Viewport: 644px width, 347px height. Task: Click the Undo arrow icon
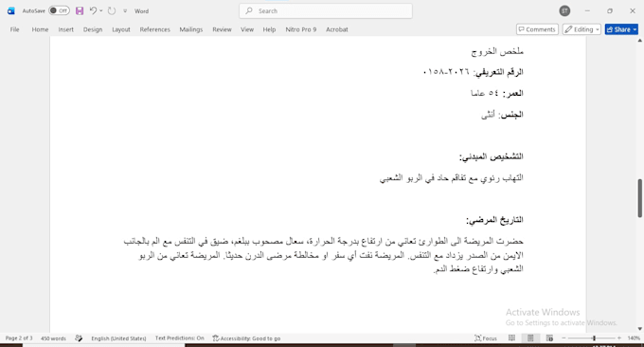coord(93,10)
